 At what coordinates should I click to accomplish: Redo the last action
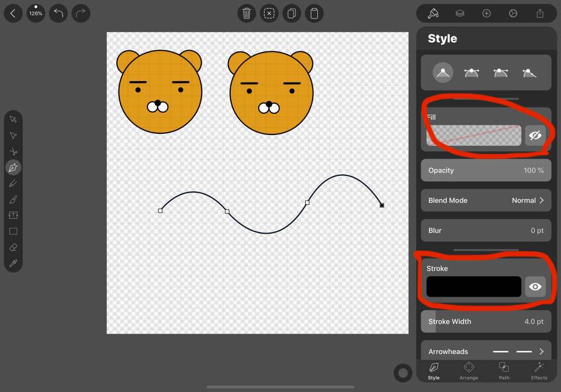coord(81,13)
